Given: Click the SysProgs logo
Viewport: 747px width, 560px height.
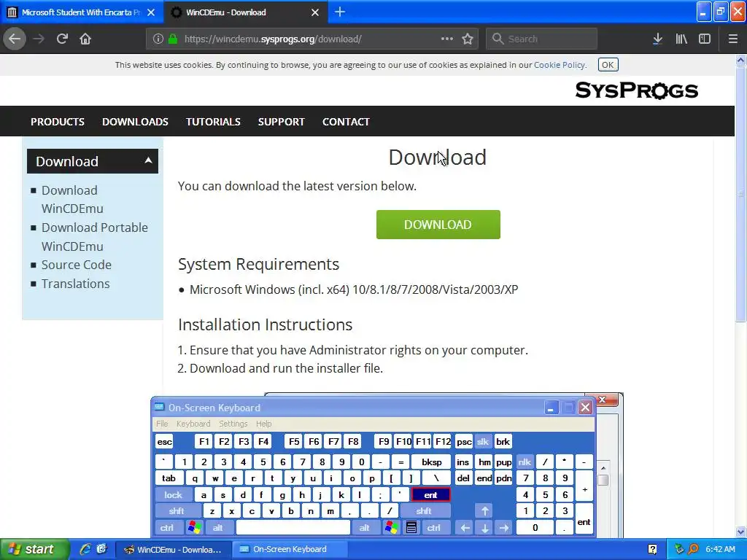Looking at the screenshot, I should pyautogui.click(x=636, y=90).
